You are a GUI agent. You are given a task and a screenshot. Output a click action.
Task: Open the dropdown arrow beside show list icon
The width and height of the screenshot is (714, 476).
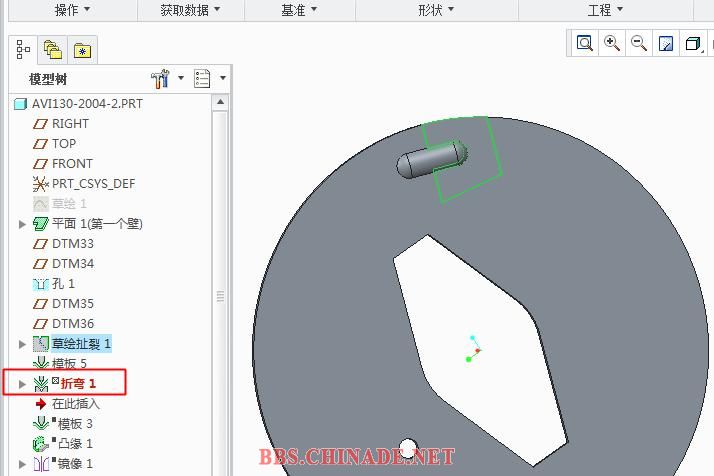223,78
